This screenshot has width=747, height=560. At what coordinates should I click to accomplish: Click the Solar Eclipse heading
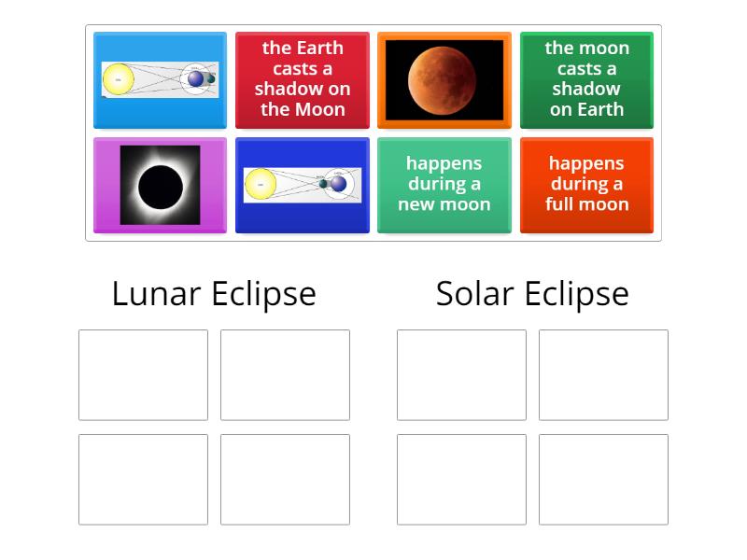[532, 293]
